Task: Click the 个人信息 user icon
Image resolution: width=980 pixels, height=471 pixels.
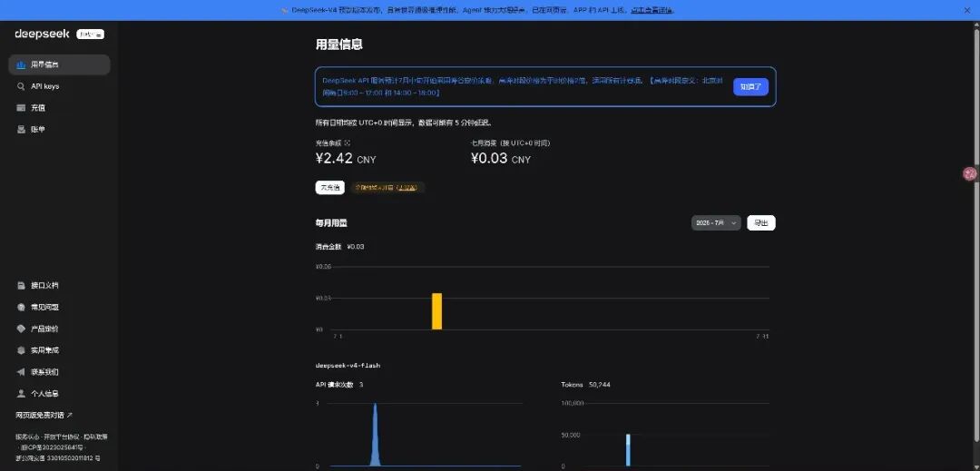Action: [21, 394]
